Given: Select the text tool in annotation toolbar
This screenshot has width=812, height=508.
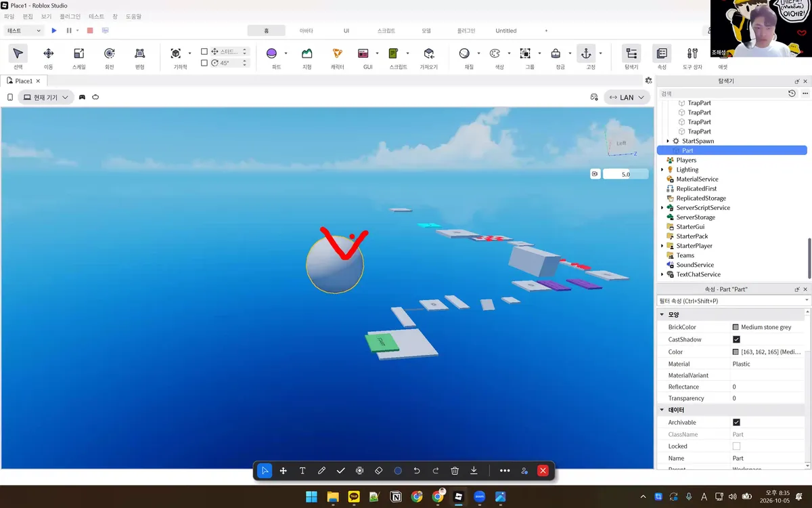Looking at the screenshot, I should [302, 471].
